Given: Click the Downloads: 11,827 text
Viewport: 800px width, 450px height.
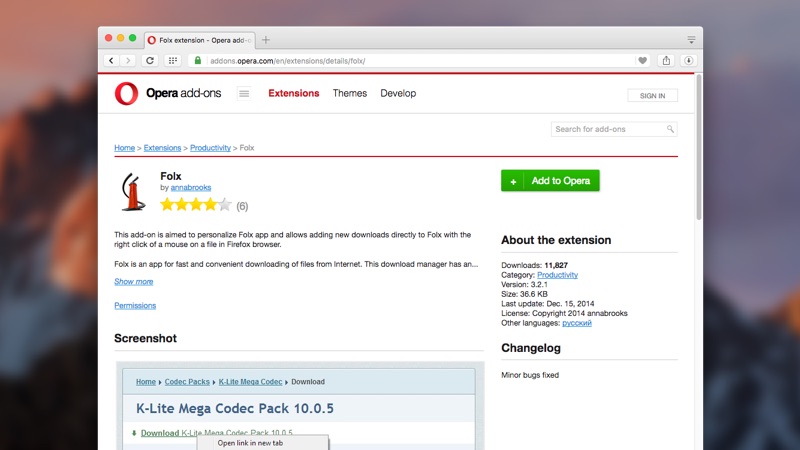Looking at the screenshot, I should pyautogui.click(x=534, y=265).
